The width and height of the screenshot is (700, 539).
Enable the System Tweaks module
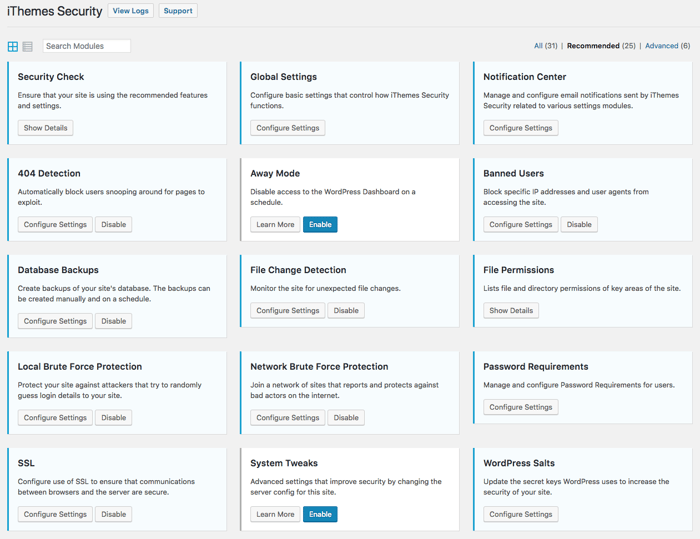coord(320,514)
